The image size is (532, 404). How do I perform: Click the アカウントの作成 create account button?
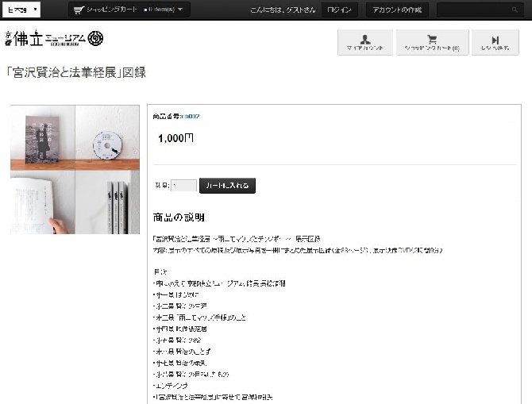pyautogui.click(x=397, y=10)
